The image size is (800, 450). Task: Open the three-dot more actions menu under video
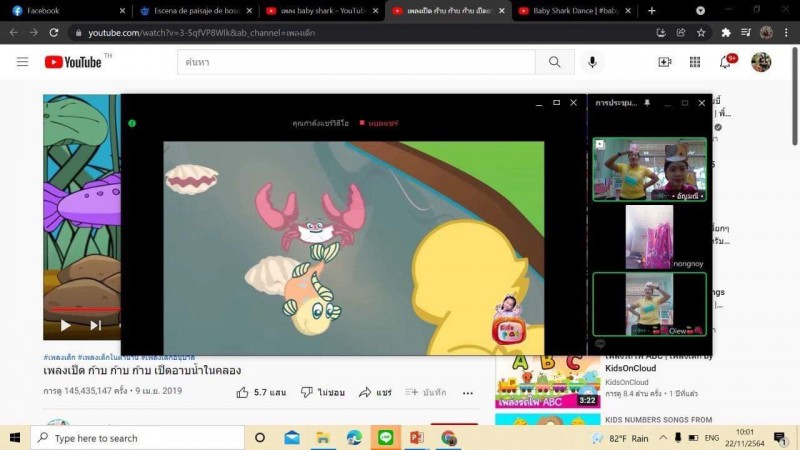467,393
